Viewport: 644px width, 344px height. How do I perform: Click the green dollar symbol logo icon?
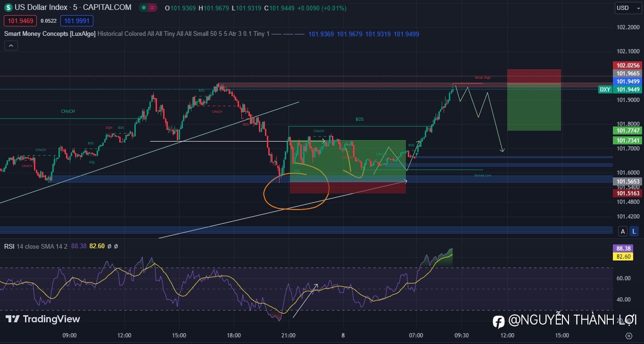pyautogui.click(x=8, y=8)
